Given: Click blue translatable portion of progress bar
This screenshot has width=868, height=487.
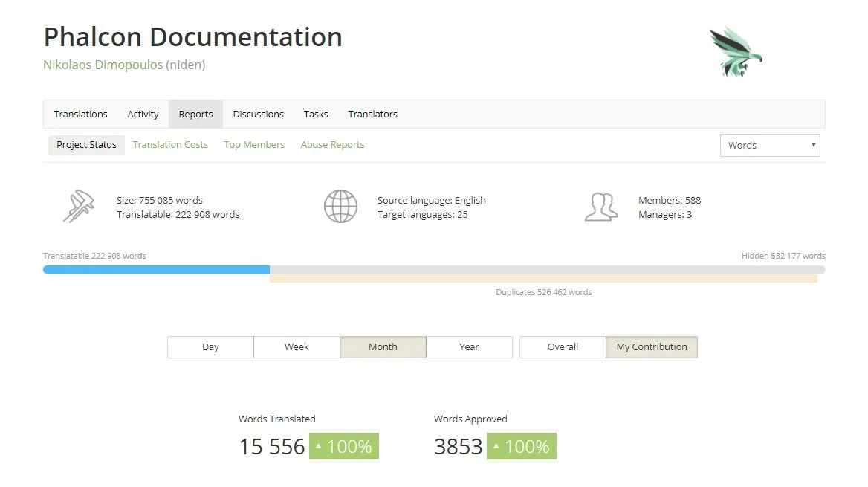Looking at the screenshot, I should click(157, 269).
